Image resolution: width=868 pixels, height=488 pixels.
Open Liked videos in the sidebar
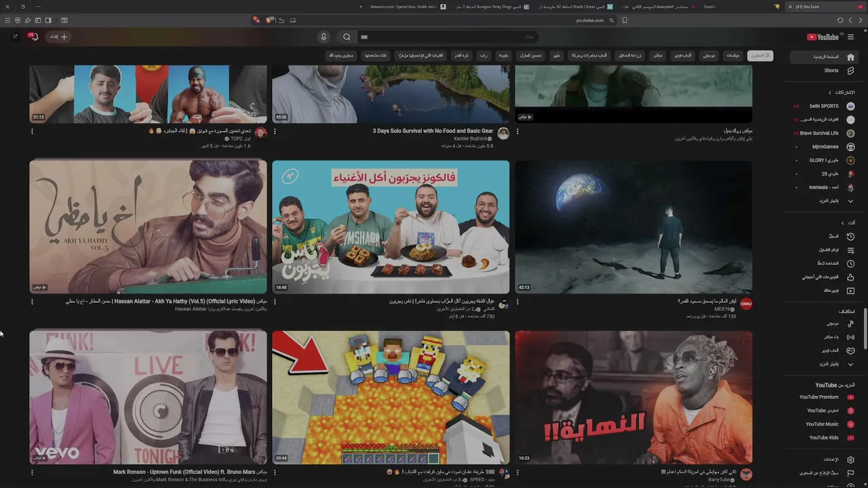coord(825,277)
